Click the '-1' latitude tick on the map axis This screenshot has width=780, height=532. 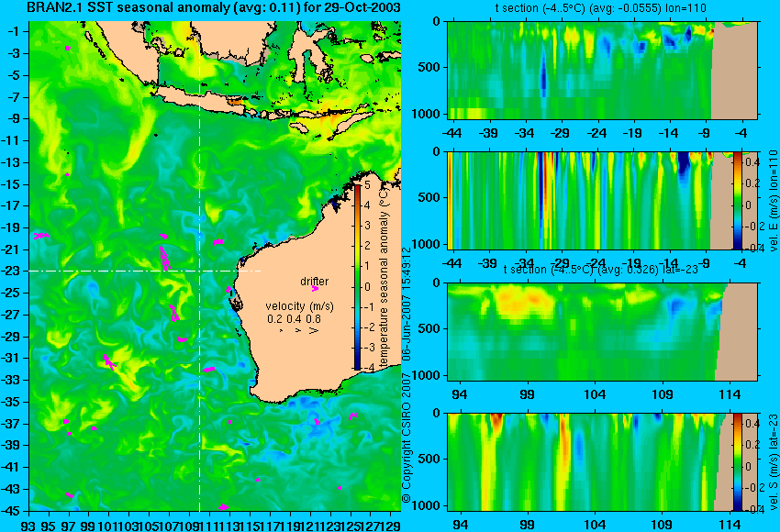16,31
